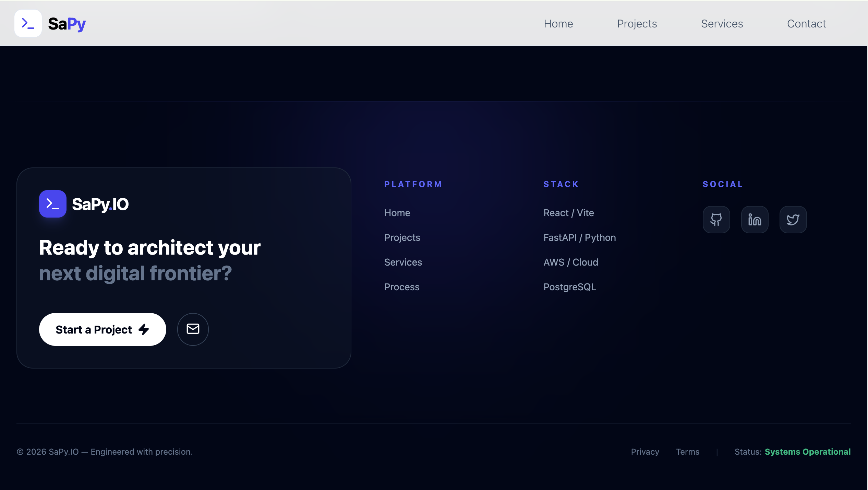The image size is (868, 490).
Task: Go to Projects in the top navigation
Action: pyautogui.click(x=637, y=24)
